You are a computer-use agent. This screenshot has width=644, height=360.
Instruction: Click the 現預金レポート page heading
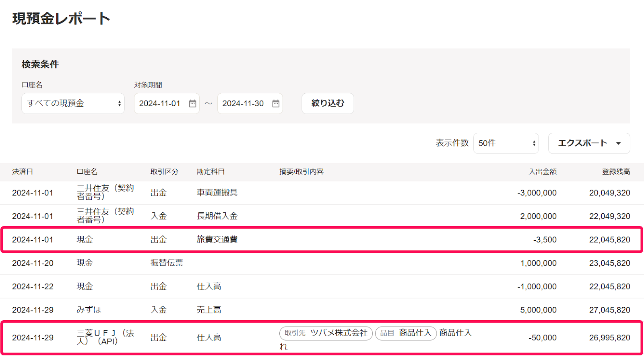(61, 19)
